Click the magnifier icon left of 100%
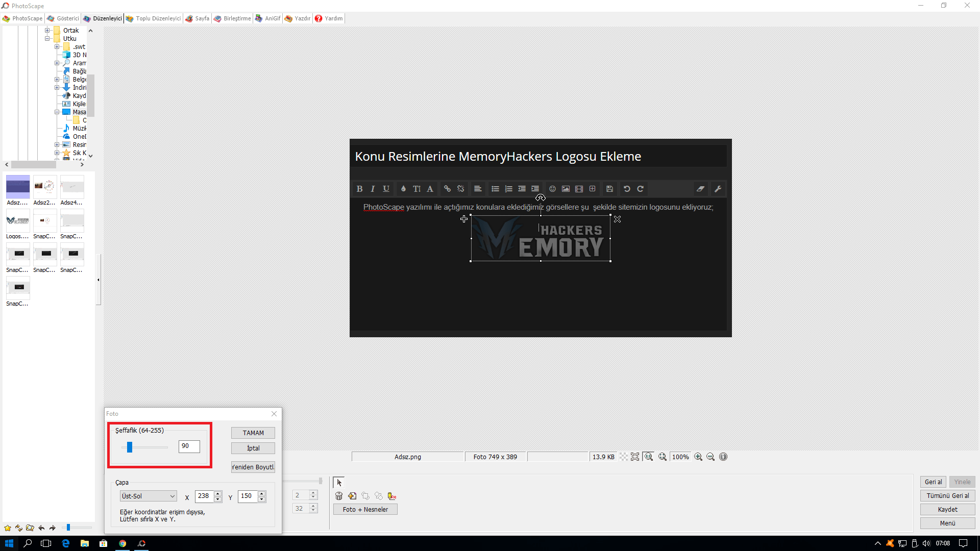Screen dimensions: 980x551 [x=663, y=457]
